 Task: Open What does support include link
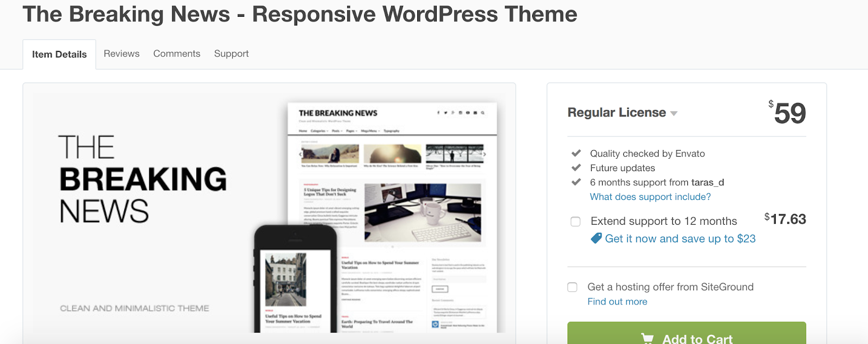tap(650, 197)
